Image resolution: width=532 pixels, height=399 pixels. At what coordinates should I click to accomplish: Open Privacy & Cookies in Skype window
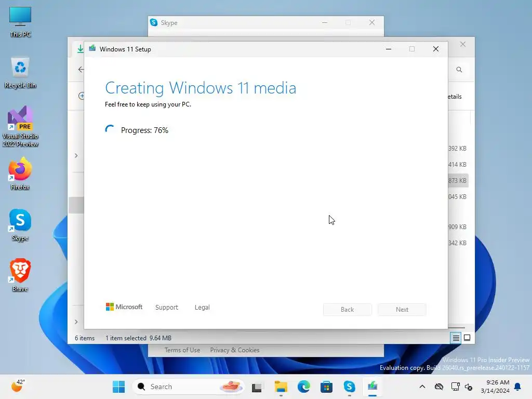(235, 350)
